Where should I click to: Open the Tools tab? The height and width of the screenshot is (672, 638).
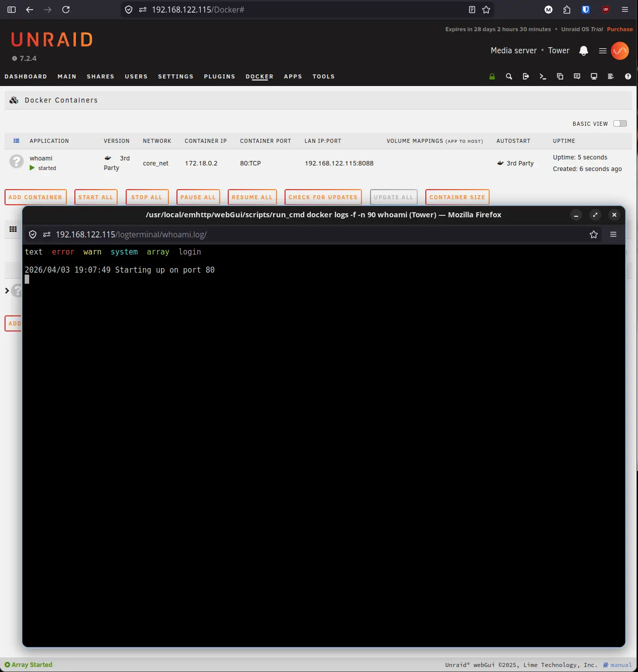[x=323, y=76]
